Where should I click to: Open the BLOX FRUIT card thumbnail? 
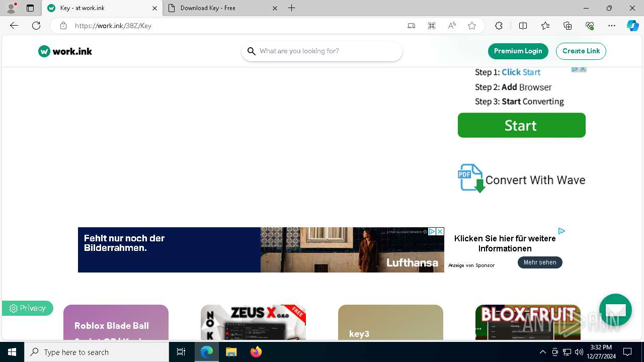[528, 322]
